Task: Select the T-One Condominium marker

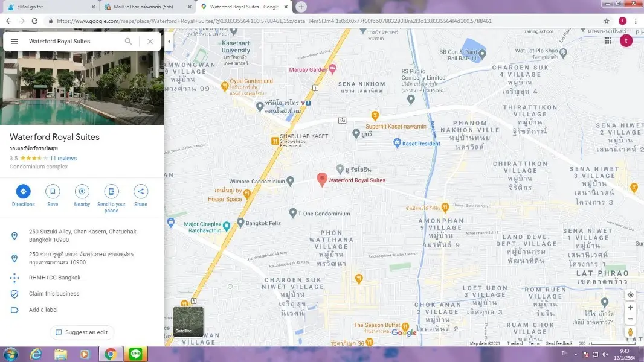Action: 293,213
